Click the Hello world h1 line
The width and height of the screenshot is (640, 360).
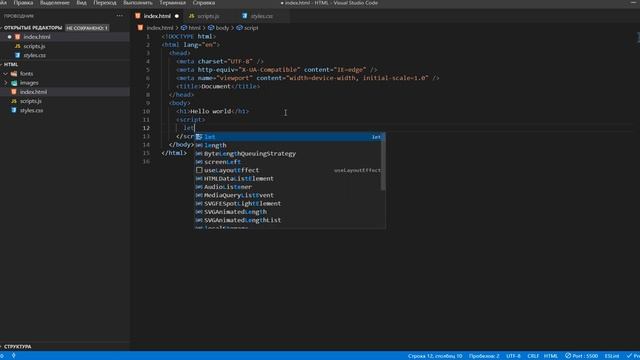tap(212, 111)
